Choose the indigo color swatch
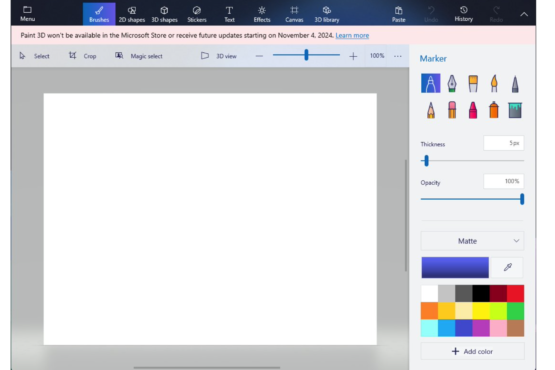The height and width of the screenshot is (370, 555). tap(464, 328)
